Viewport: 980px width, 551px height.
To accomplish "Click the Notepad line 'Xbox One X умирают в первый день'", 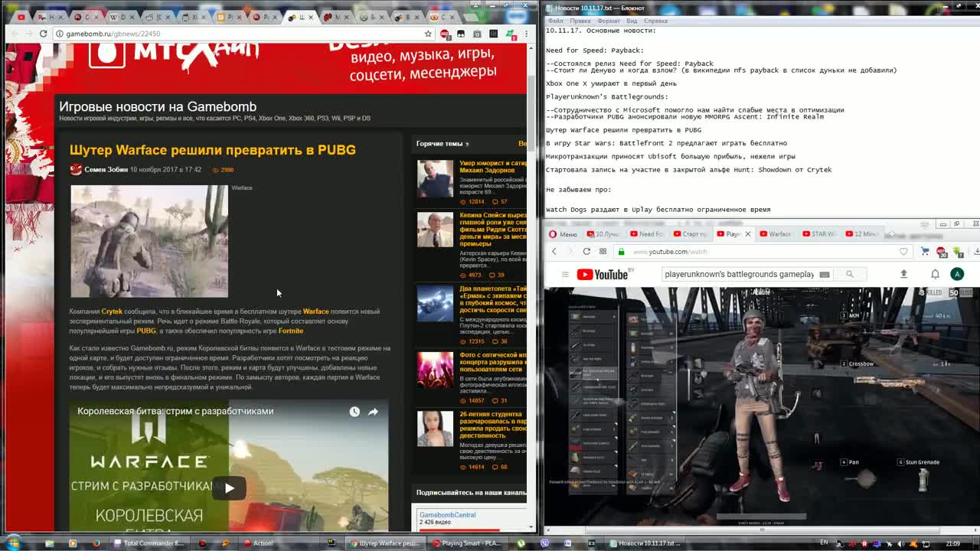I will coord(611,83).
